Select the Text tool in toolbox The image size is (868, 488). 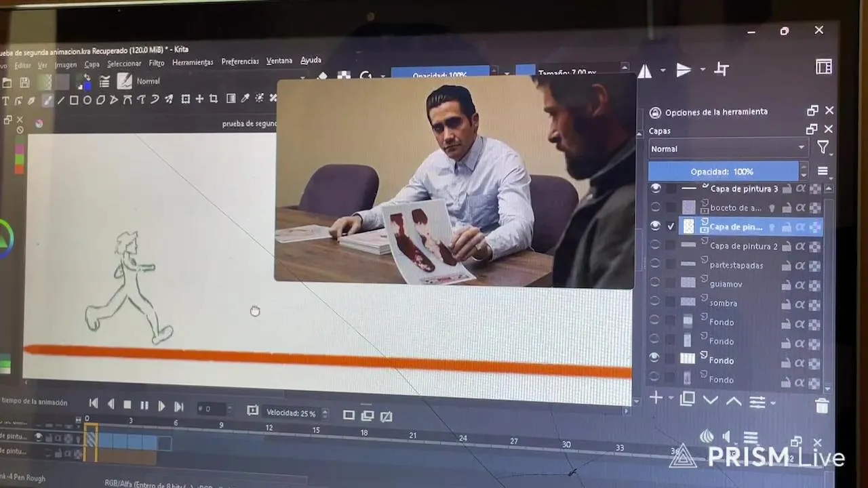pyautogui.click(x=6, y=101)
